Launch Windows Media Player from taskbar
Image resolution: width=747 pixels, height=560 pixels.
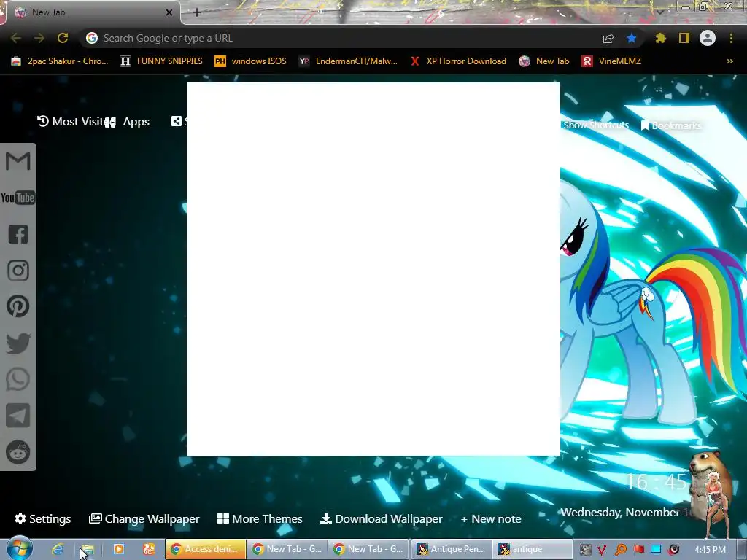pos(119,549)
